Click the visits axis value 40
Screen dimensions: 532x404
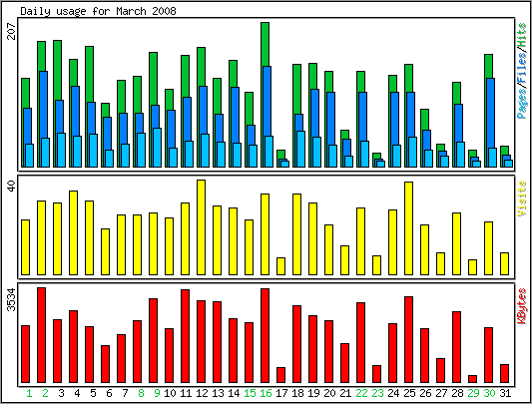point(12,186)
